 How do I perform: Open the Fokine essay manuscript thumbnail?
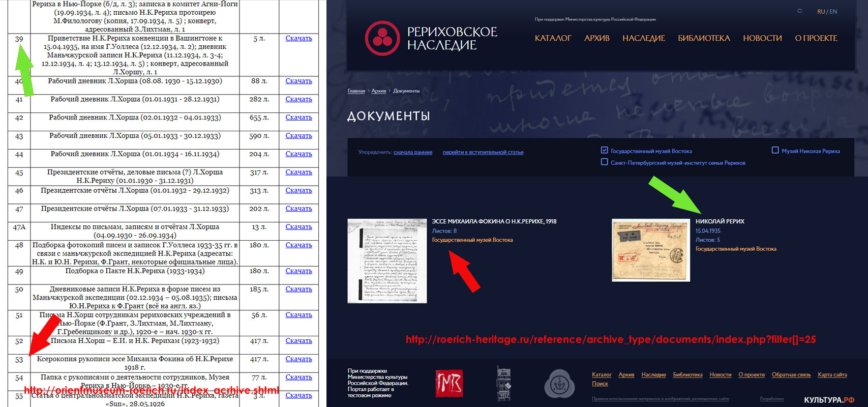tap(387, 261)
